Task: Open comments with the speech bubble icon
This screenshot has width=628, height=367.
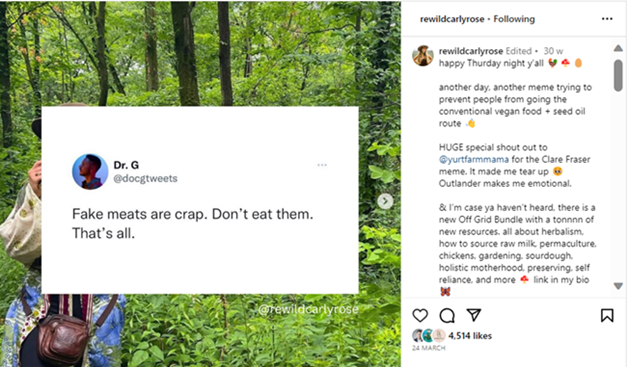Action: click(x=447, y=316)
